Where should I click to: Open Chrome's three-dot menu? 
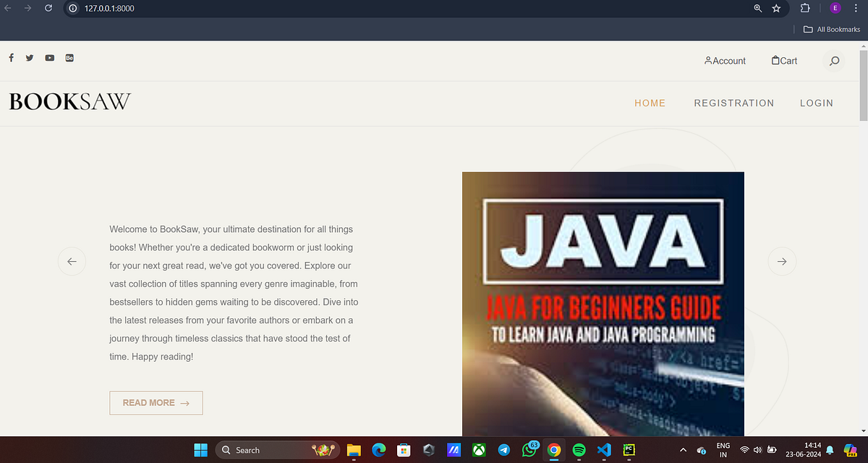pyautogui.click(x=856, y=9)
